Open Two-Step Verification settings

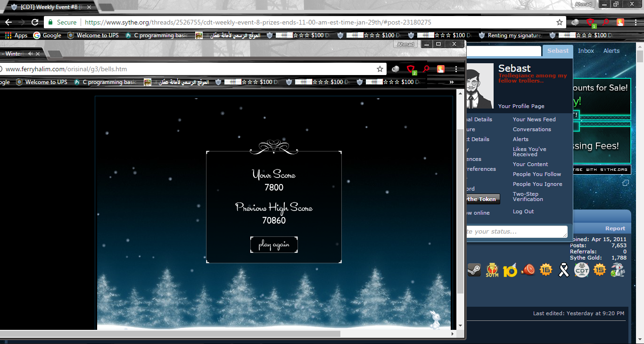click(528, 196)
